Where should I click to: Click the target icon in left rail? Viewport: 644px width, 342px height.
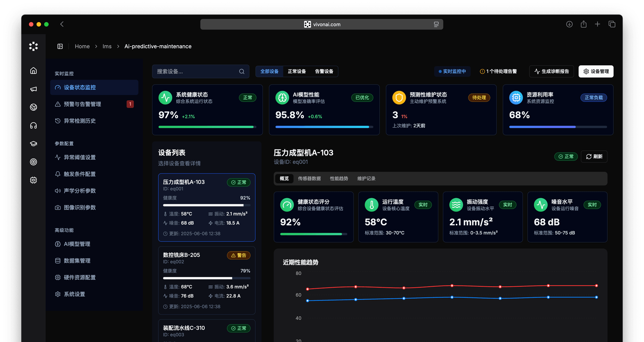(x=33, y=162)
